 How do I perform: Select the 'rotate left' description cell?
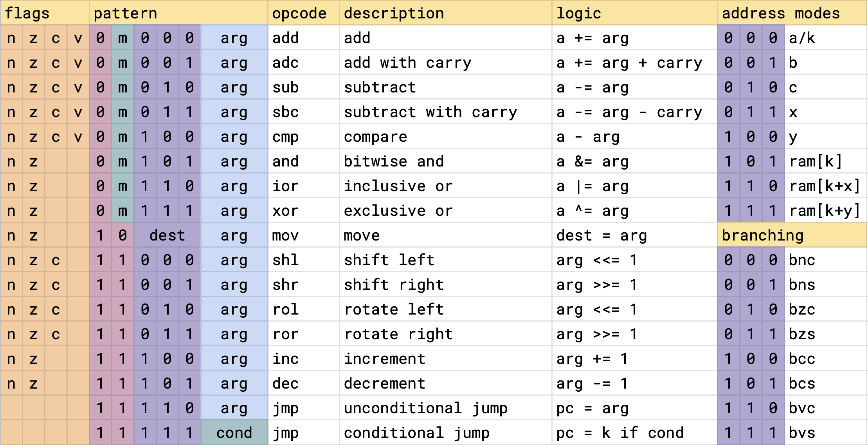(445, 309)
